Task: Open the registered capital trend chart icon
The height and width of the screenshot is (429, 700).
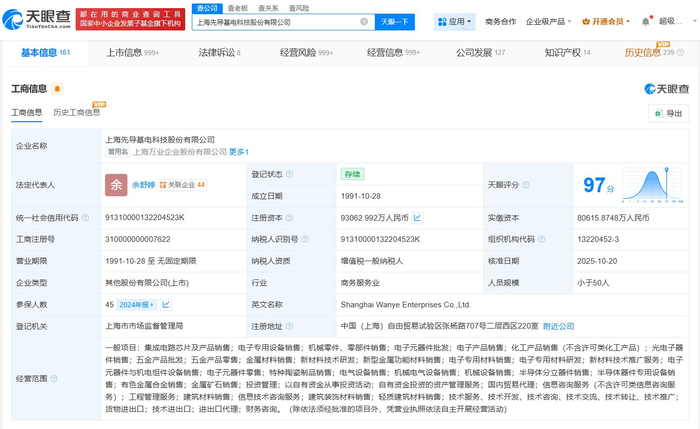Action: (x=418, y=217)
